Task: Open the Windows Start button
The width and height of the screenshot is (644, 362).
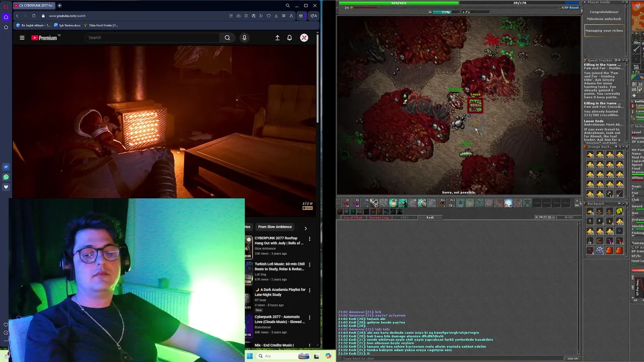Action: (250, 356)
